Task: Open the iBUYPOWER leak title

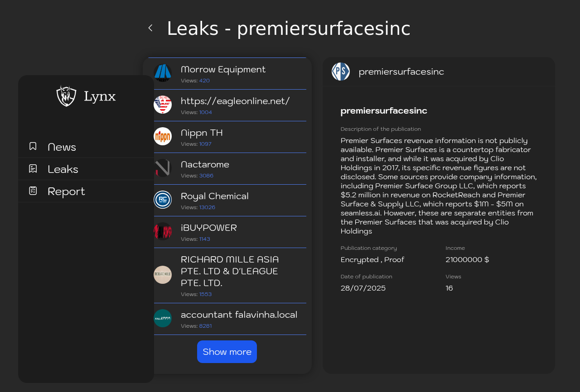Action: coord(209,228)
